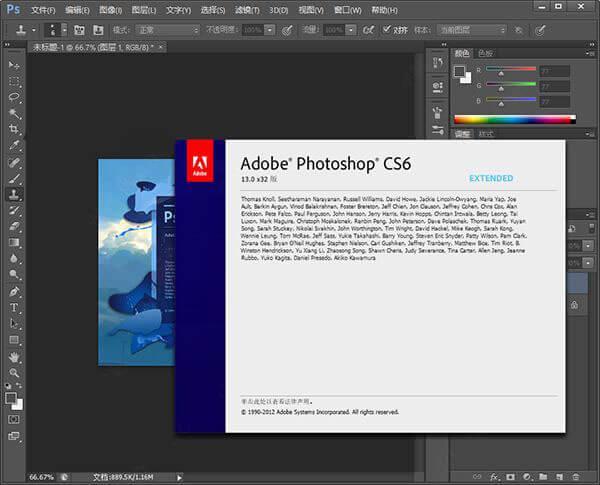
Task: Toggle the 对齐 (Aligned) checkbox
Action: point(387,30)
